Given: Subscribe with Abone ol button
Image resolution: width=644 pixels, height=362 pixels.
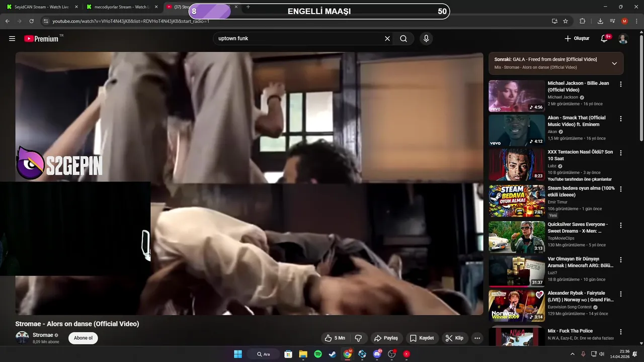Looking at the screenshot, I should 83,338.
